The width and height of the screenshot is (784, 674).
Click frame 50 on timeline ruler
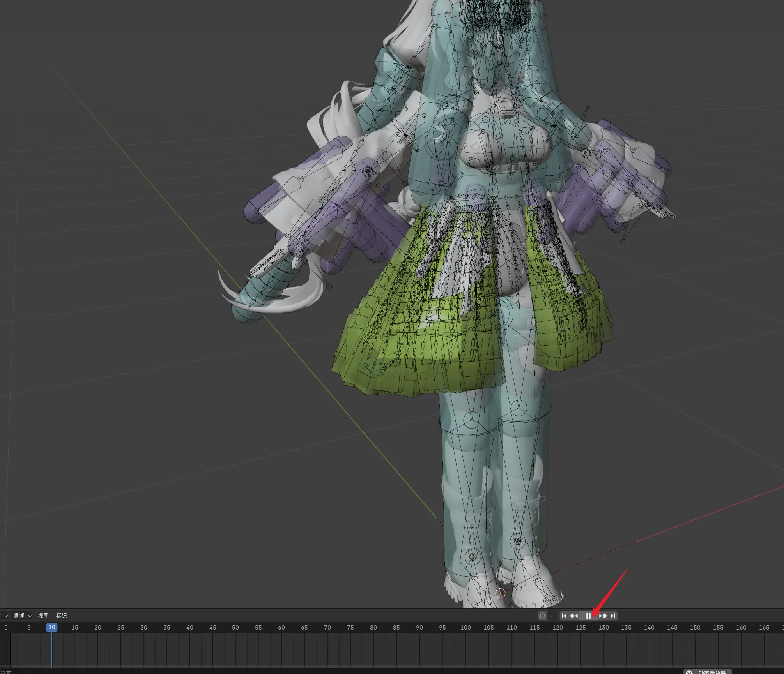point(235,628)
